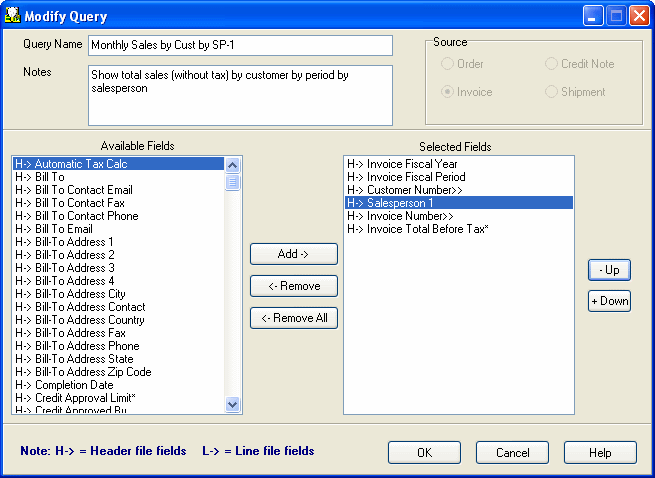Click the Modify Query title bar icon

(x=13, y=16)
